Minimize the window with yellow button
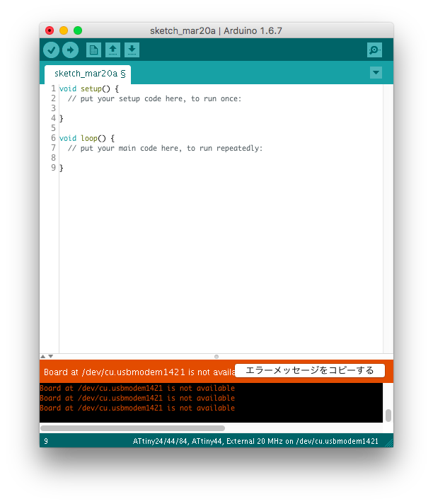This screenshot has height=504, width=433. pyautogui.click(x=64, y=30)
